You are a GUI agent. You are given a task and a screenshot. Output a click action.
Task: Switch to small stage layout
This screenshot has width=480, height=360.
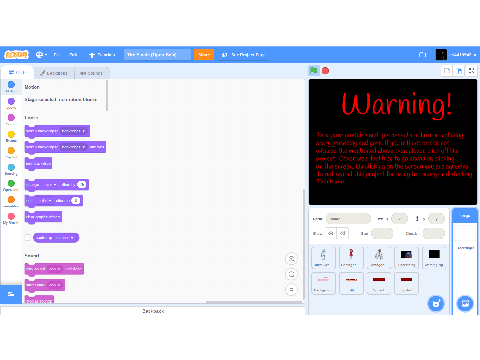tap(447, 71)
